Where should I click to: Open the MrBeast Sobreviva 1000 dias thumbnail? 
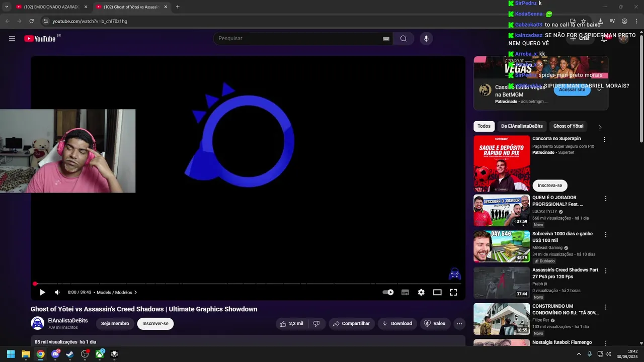point(502,247)
